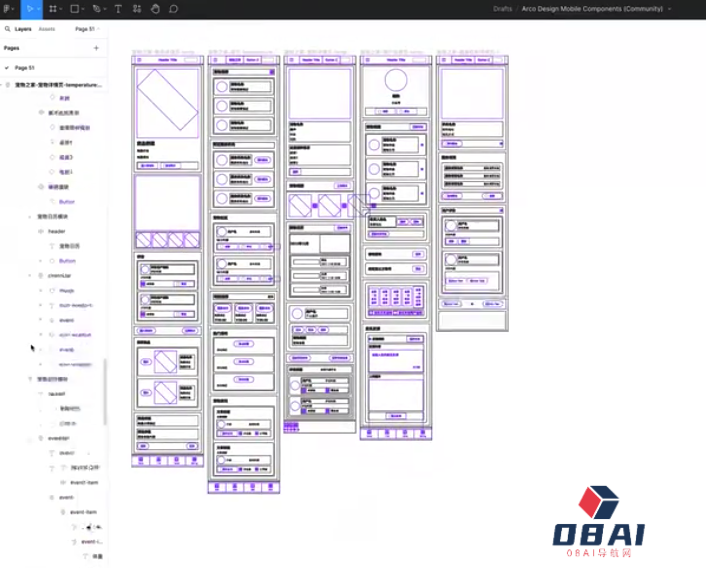
Task: Click the Drafts breadcrumb link
Action: (503, 8)
